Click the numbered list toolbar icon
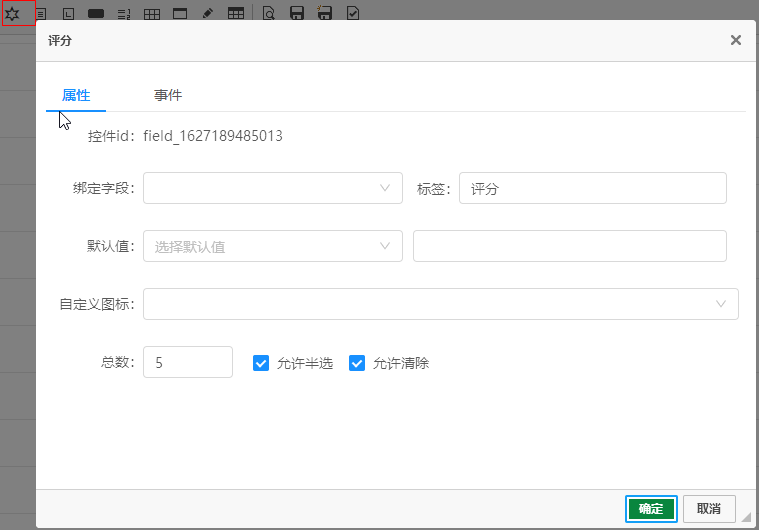Screen dimensions: 759x530 point(124,14)
